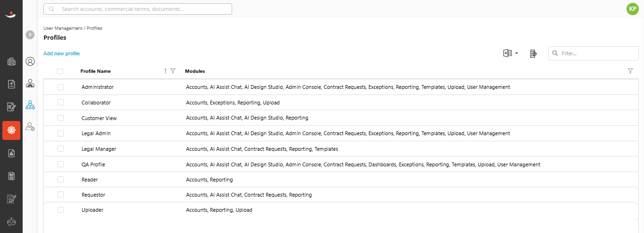
Task: Click the magnifier icon in global search
Action: [51, 9]
